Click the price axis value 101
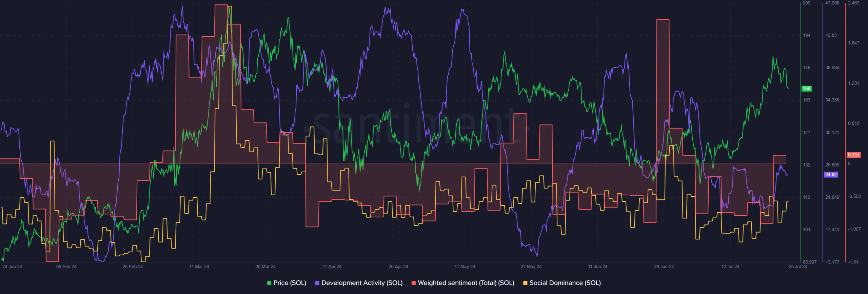This screenshot has height=294, width=868. tap(807, 230)
